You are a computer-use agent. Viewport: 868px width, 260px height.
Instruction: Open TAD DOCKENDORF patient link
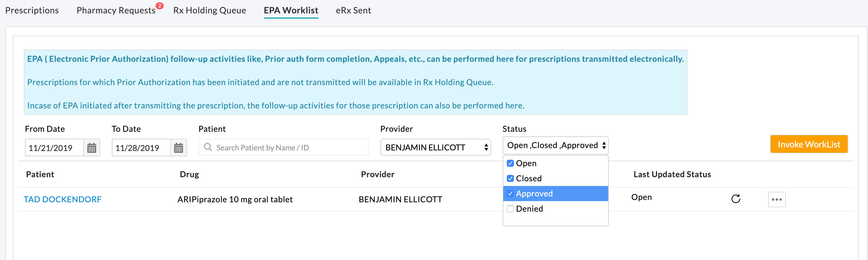pos(62,199)
